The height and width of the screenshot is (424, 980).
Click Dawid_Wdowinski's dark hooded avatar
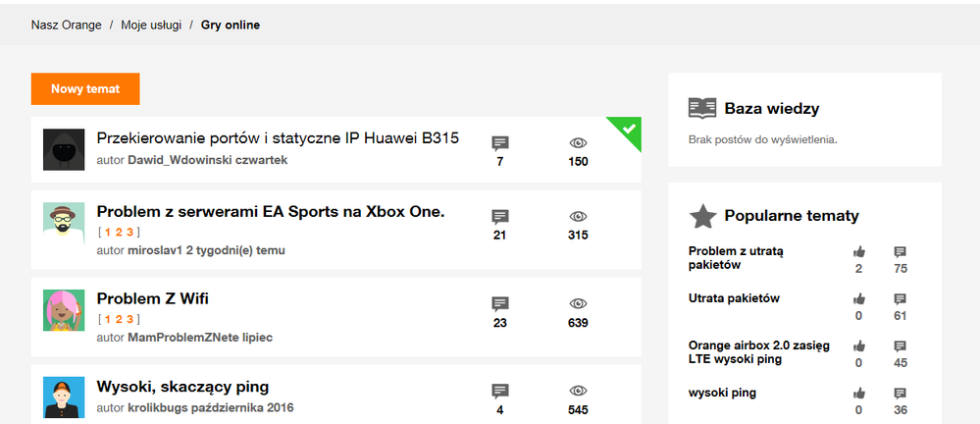point(63,149)
